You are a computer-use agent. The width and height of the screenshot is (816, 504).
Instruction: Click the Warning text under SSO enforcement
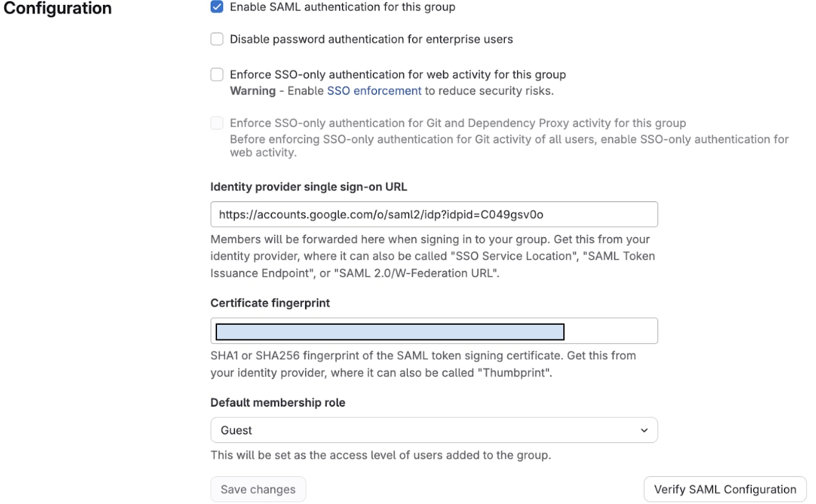(252, 90)
